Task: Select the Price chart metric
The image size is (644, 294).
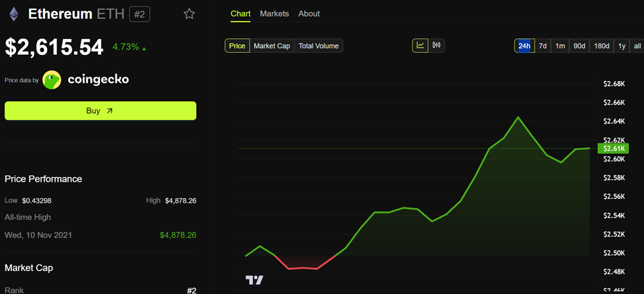Action: pos(237,46)
